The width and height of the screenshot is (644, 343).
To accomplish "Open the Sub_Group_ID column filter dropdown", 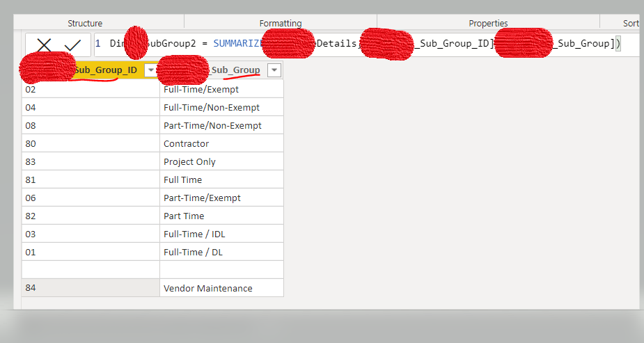I will click(x=151, y=70).
